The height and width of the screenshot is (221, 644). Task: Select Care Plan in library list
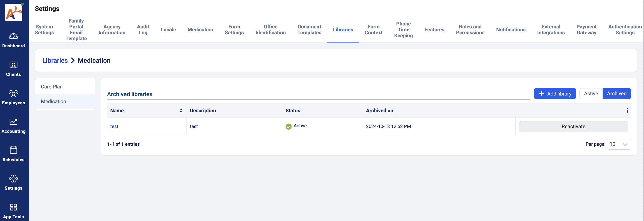click(52, 87)
